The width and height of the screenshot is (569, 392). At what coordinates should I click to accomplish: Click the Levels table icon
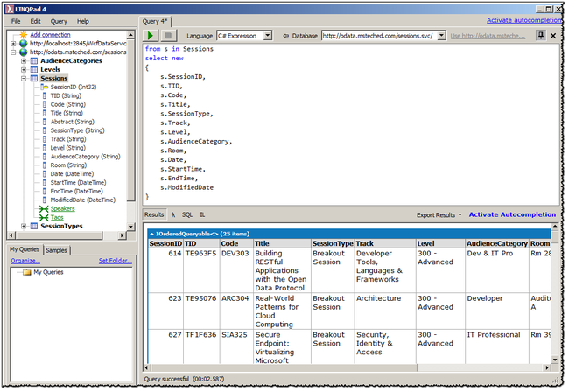(x=34, y=70)
